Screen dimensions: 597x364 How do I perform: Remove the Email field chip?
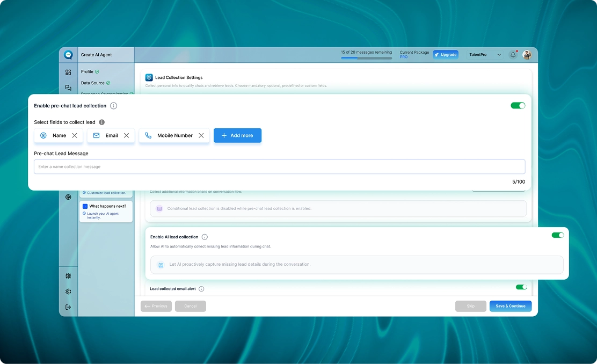[126, 135]
